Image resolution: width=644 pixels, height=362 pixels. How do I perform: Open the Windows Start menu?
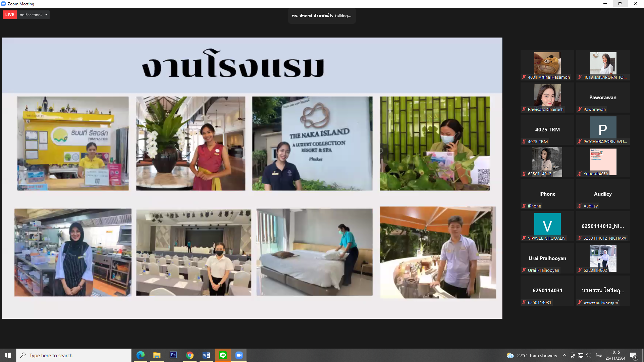click(x=8, y=355)
